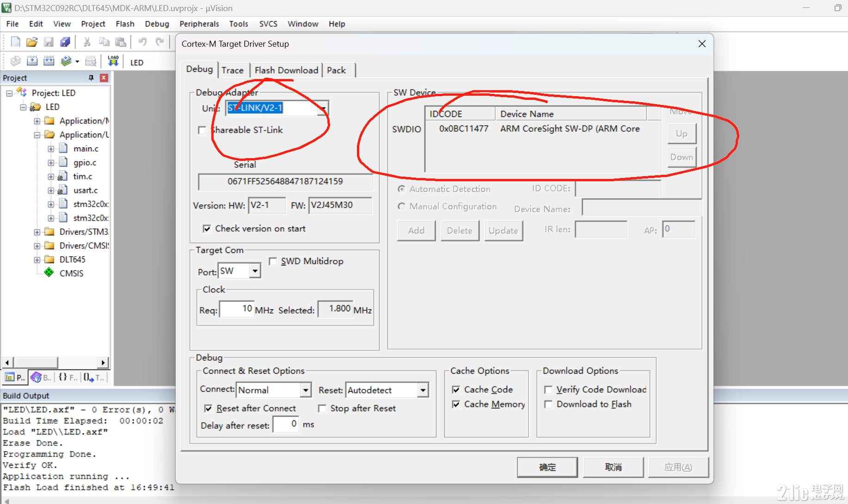The width and height of the screenshot is (848, 504).
Task: Click the Save All toolbar icon
Action: 65,42
